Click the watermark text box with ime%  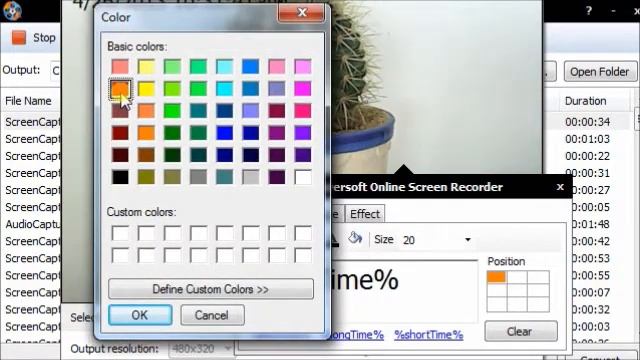click(404, 291)
